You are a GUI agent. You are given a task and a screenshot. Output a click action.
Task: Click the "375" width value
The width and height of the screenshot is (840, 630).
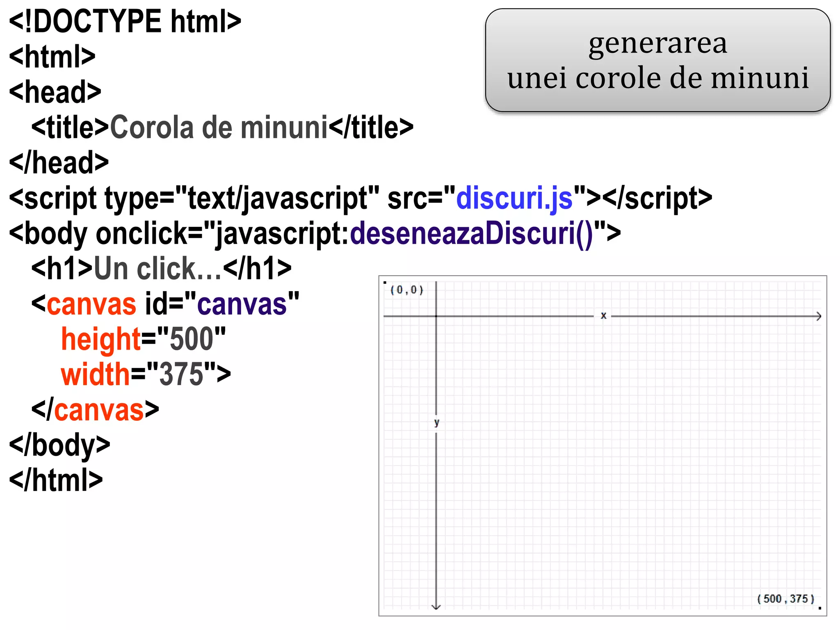click(x=181, y=374)
